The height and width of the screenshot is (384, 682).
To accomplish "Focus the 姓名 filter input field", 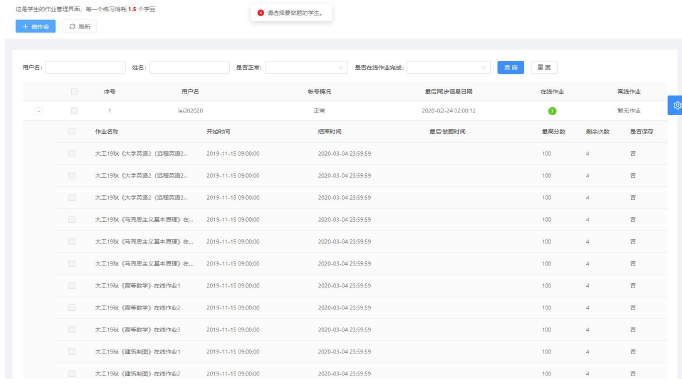I will 189,67.
